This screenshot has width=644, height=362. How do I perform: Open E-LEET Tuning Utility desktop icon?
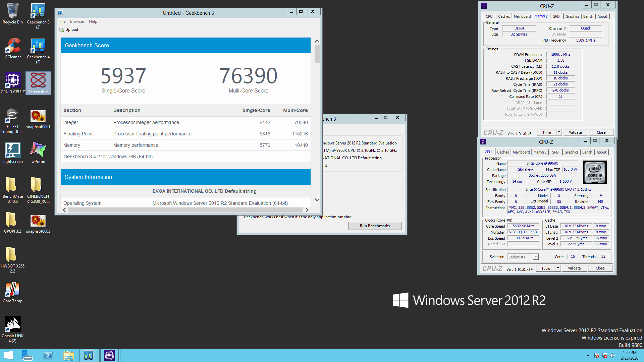pyautogui.click(x=12, y=121)
